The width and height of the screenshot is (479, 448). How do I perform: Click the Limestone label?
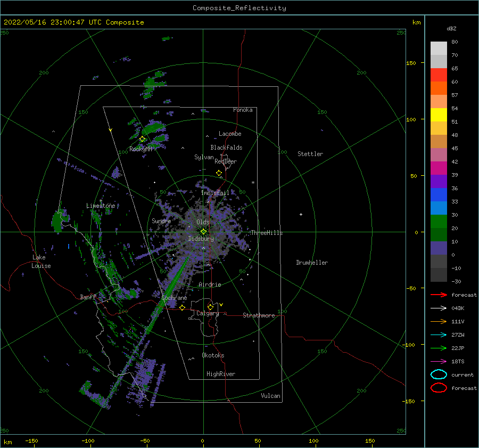click(101, 206)
